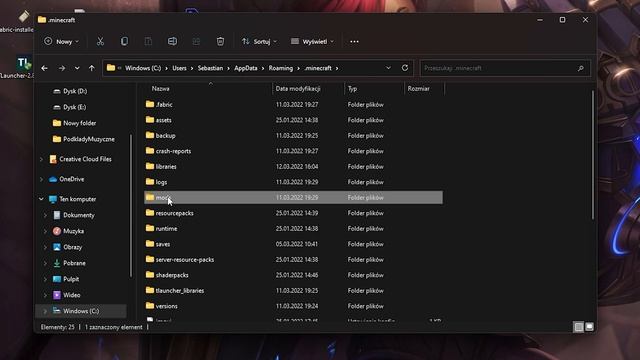Click the Cut scissors icon in toolbar
This screenshot has height=360, width=640.
100,41
